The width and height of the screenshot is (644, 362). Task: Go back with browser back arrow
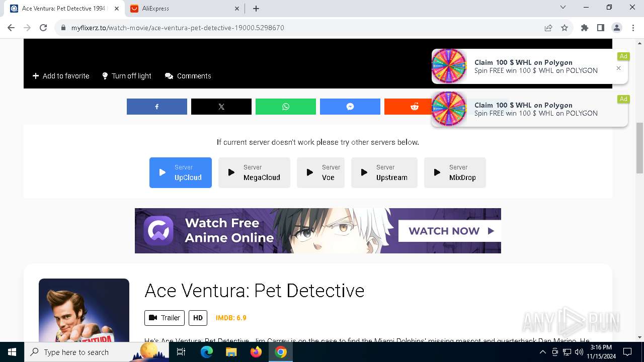click(11, 28)
